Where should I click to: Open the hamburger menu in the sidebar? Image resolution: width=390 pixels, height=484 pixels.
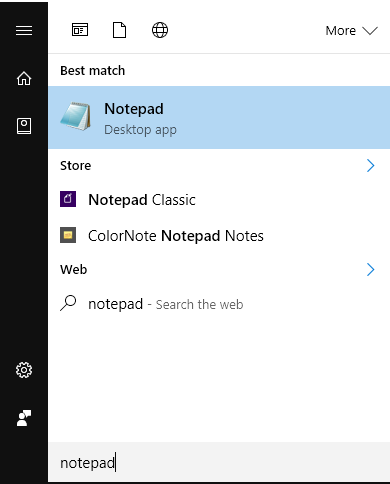(x=24, y=30)
